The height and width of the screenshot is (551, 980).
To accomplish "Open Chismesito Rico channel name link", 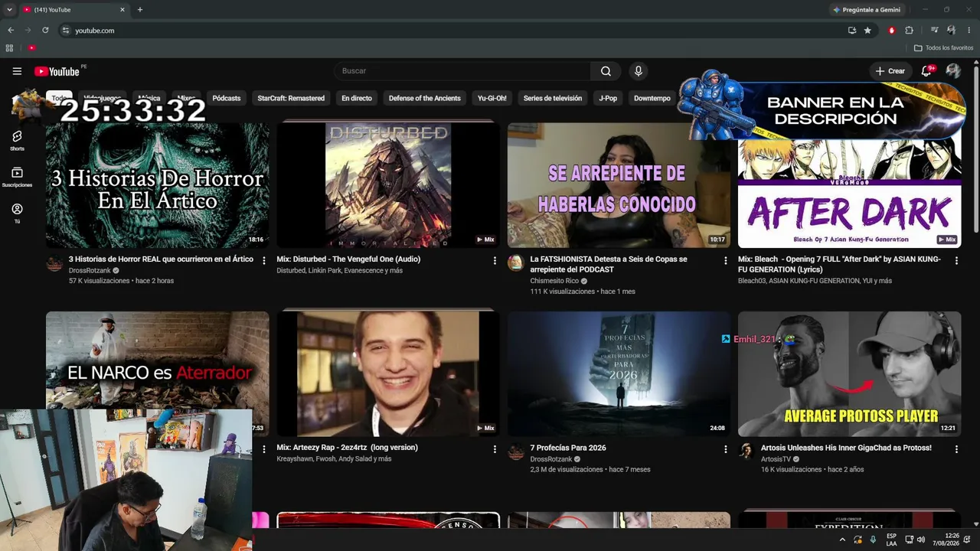I will [x=554, y=281].
